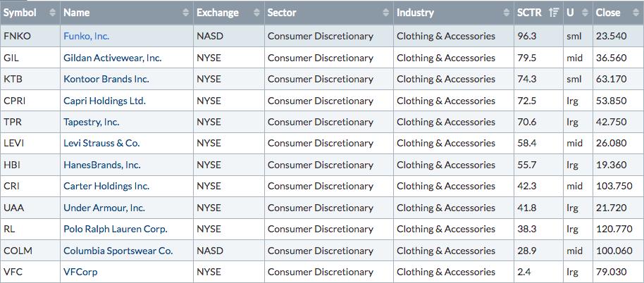Click the Sector column sort icon
This screenshot has width=644, height=283.
pos(385,13)
